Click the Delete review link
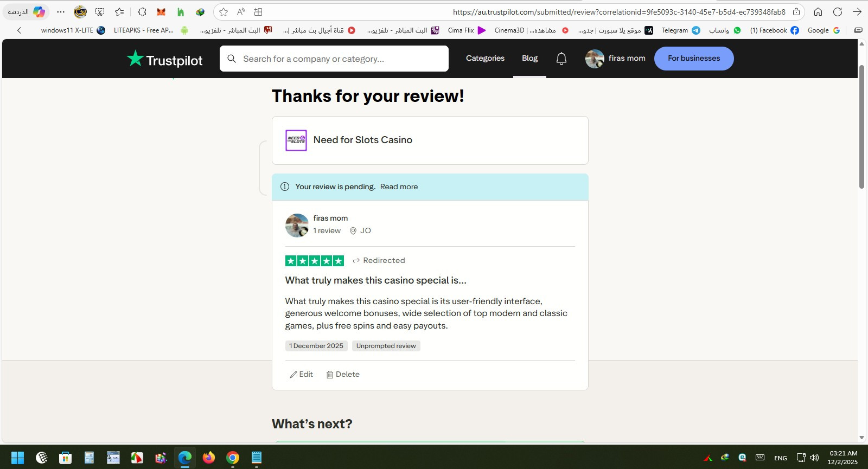The image size is (868, 469). [x=343, y=375]
